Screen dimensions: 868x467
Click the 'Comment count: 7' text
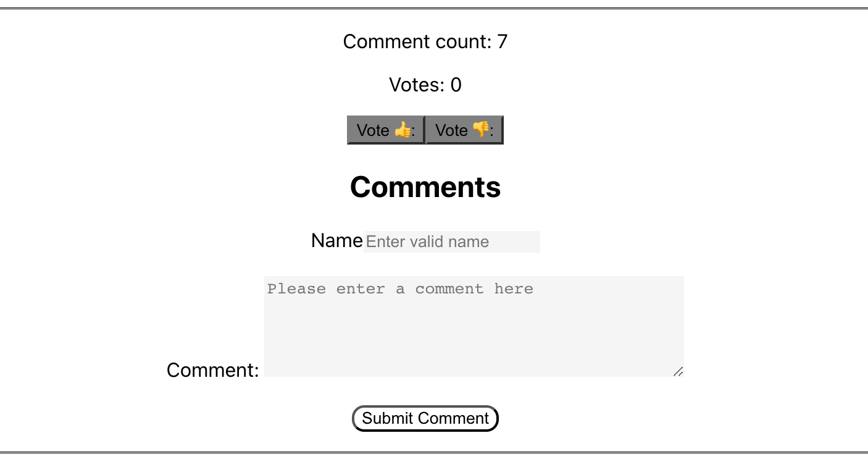425,41
